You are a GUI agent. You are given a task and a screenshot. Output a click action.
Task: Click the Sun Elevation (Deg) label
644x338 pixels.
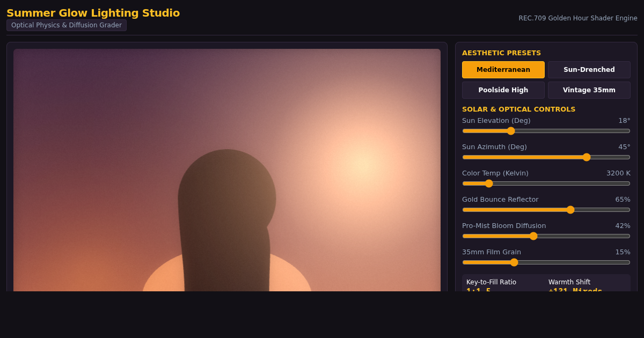[496, 121]
